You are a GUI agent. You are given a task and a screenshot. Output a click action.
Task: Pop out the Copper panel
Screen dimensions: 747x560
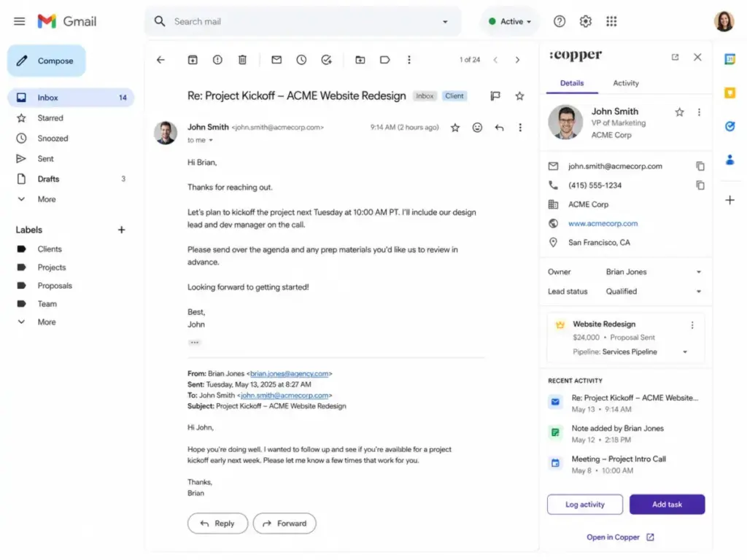[x=675, y=57]
